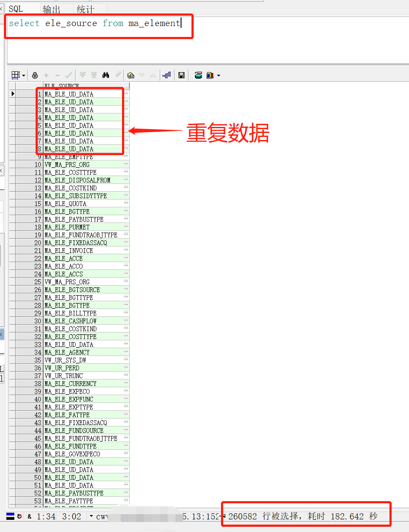This screenshot has width=409, height=532.
Task: Select cell MA_ELE_EXPFUNC in row 40
Action: pyautogui.click(x=83, y=399)
